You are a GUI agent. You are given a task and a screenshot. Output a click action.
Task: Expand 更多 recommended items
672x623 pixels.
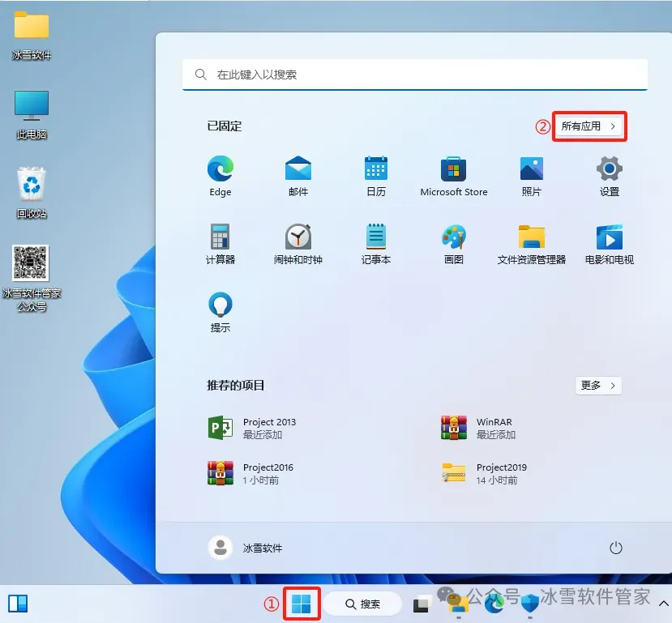tap(598, 386)
